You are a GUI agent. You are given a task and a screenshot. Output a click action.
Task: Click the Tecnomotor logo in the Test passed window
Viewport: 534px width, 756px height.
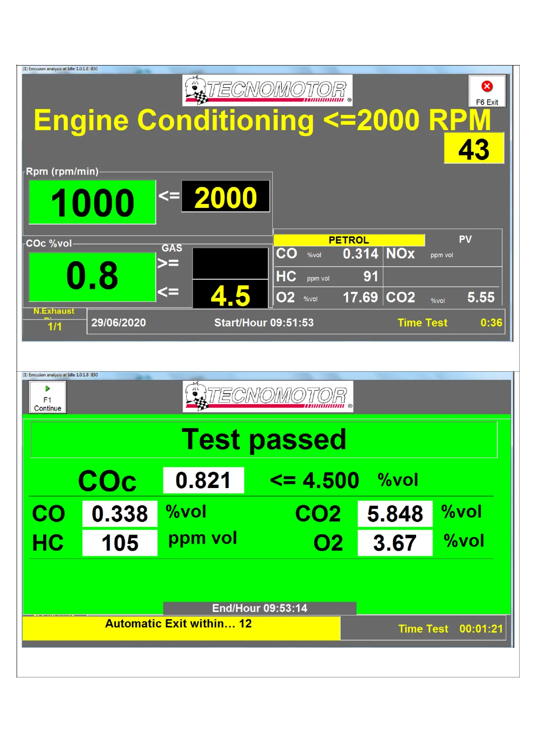coord(268,396)
